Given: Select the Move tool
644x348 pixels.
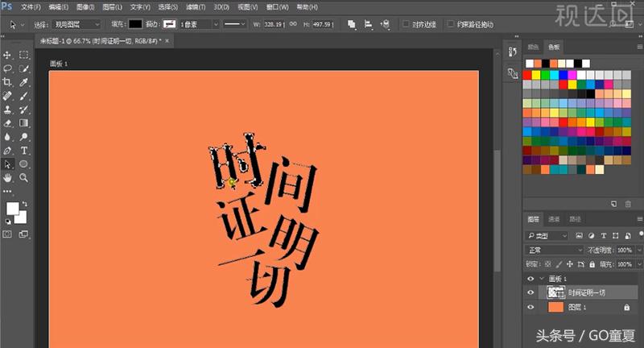Looking at the screenshot, I should [8, 55].
